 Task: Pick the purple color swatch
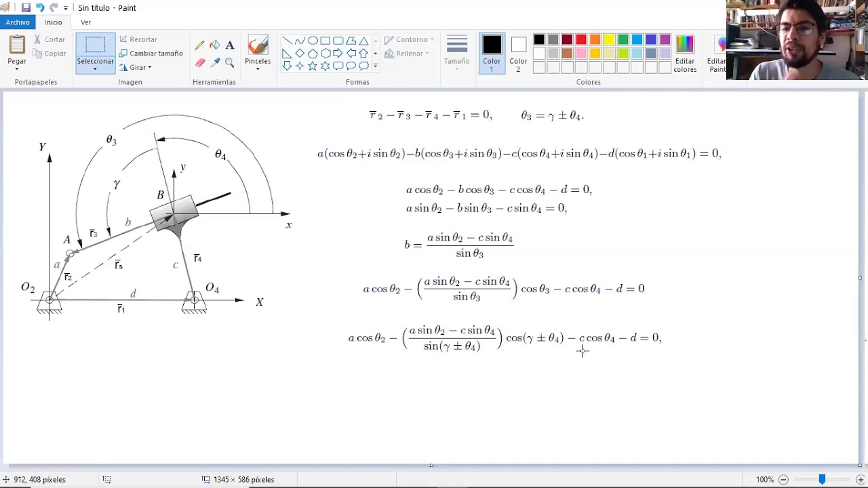665,40
